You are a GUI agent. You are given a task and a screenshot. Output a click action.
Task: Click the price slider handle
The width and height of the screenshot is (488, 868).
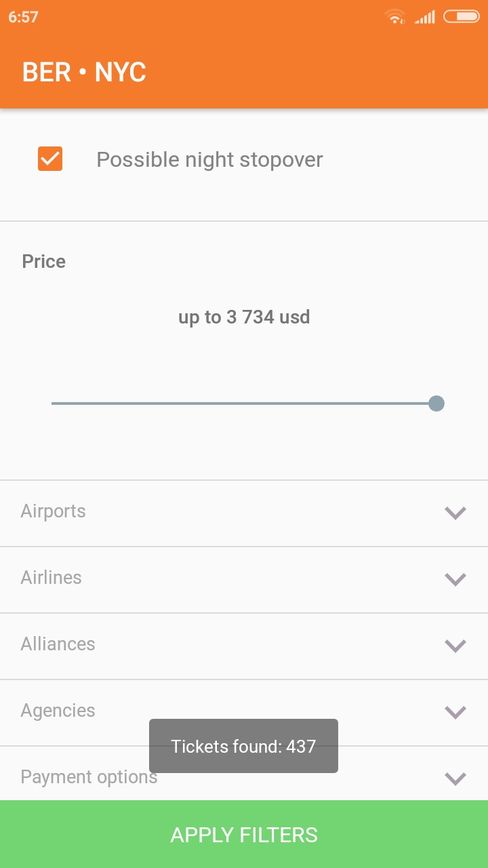pyautogui.click(x=436, y=403)
